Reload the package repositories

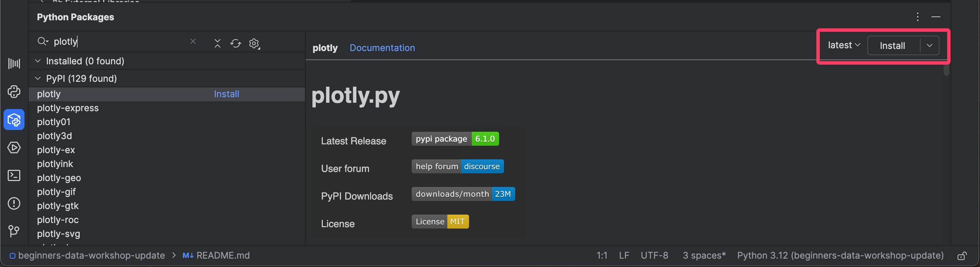point(235,43)
